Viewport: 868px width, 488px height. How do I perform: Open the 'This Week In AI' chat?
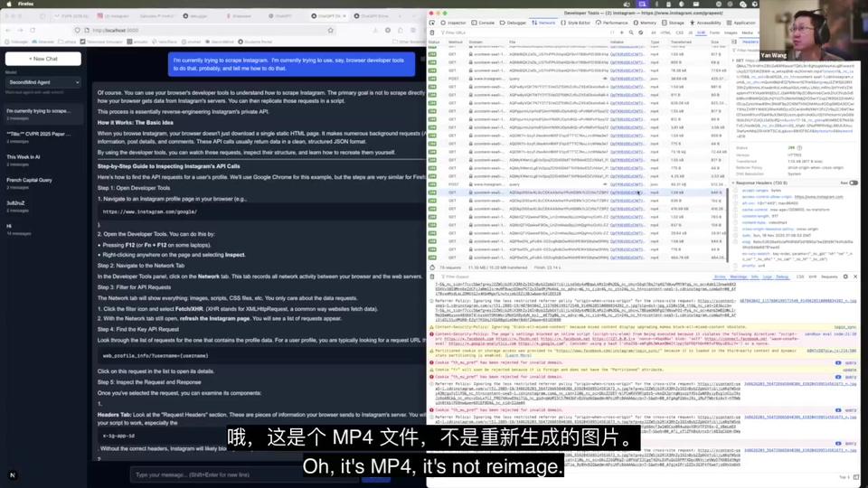coord(42,160)
